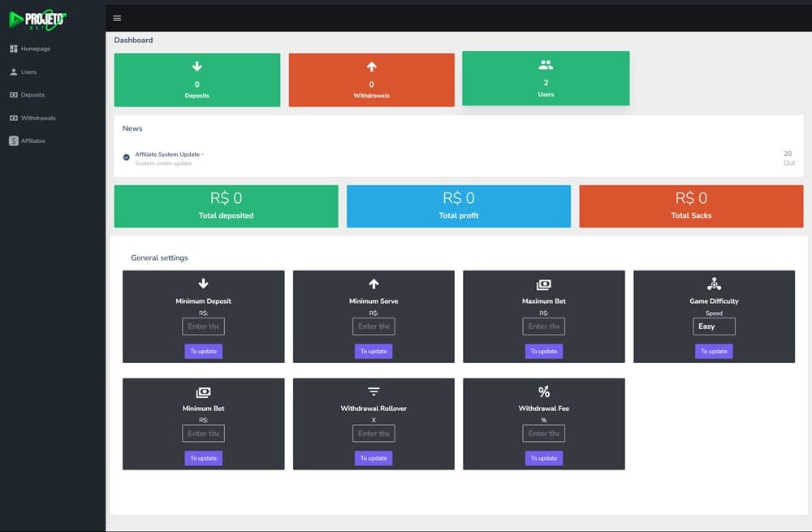Focus the Minimum Bet amount field
812x532 pixels.
point(203,434)
